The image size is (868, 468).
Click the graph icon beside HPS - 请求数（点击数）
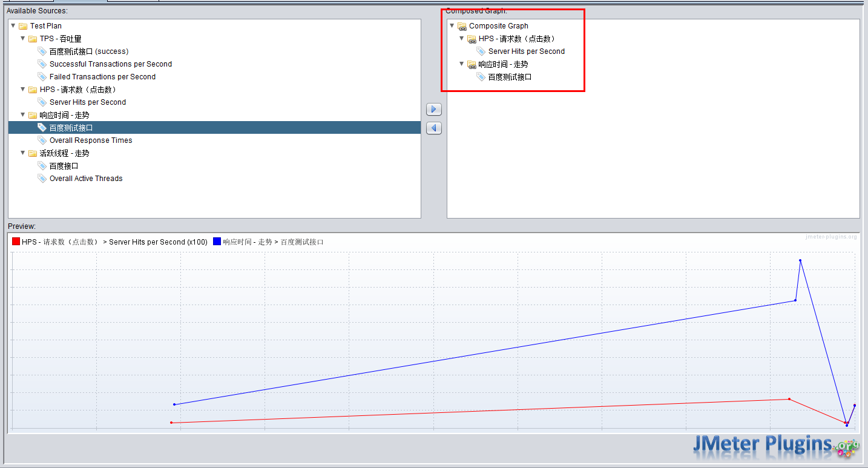tap(472, 38)
